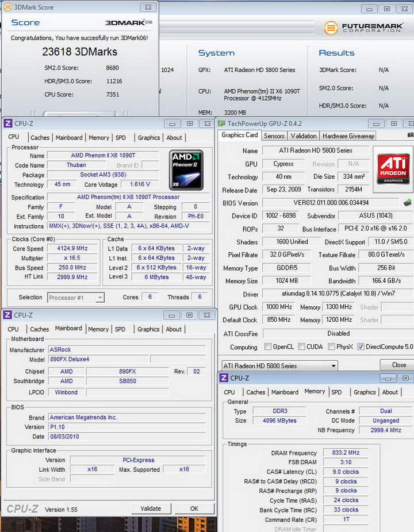Click the GPU-Z Name field ATI Radeon HD 5800 Series
414x532 pixels.
[x=316, y=151]
